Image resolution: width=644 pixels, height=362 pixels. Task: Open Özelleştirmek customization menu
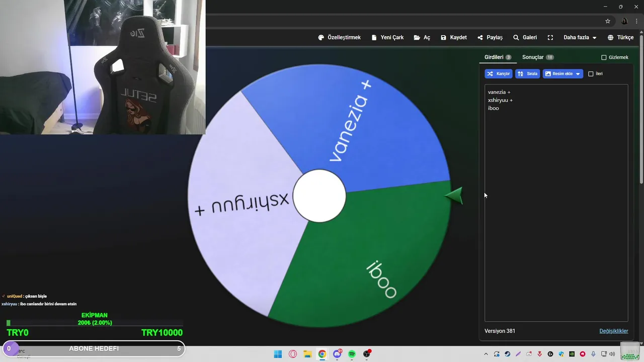pyautogui.click(x=339, y=38)
